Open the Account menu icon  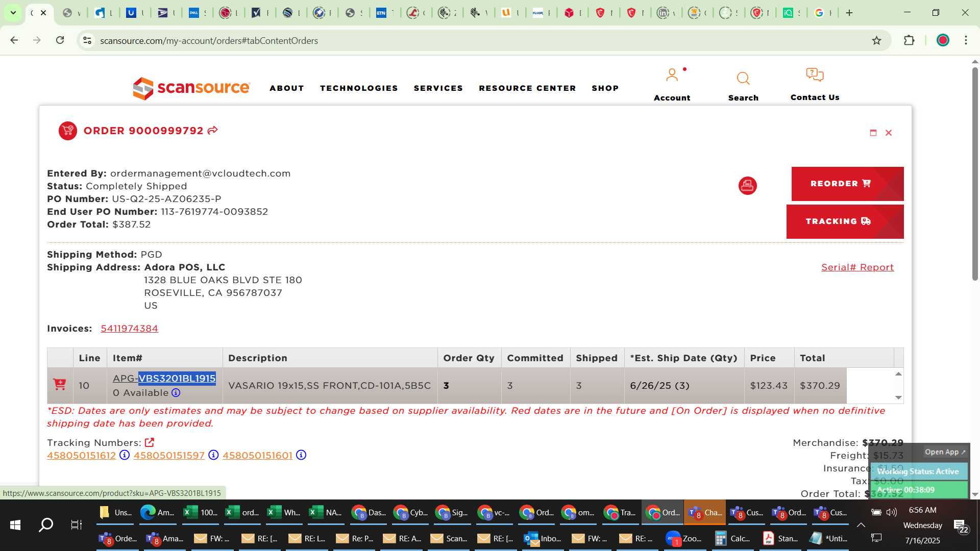point(672,76)
